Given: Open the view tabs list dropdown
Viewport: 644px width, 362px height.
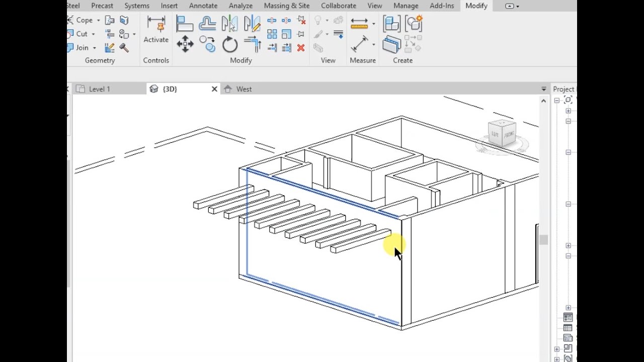Looking at the screenshot, I should (x=543, y=89).
